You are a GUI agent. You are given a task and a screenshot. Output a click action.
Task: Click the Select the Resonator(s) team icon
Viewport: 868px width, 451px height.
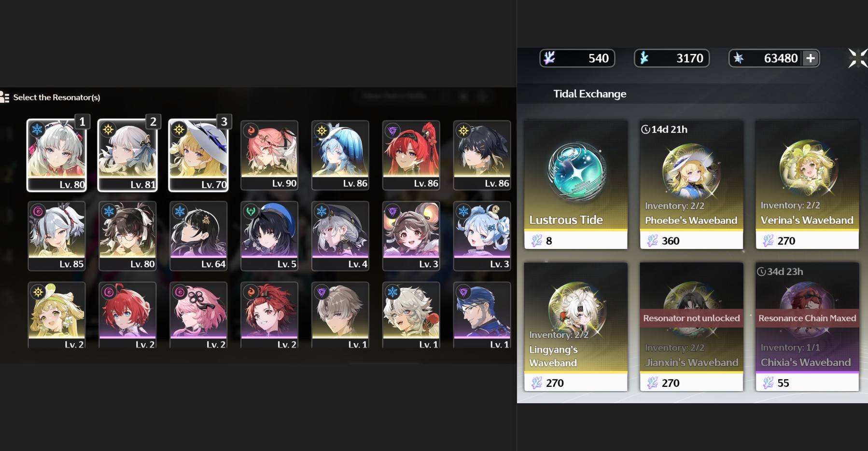(x=5, y=97)
